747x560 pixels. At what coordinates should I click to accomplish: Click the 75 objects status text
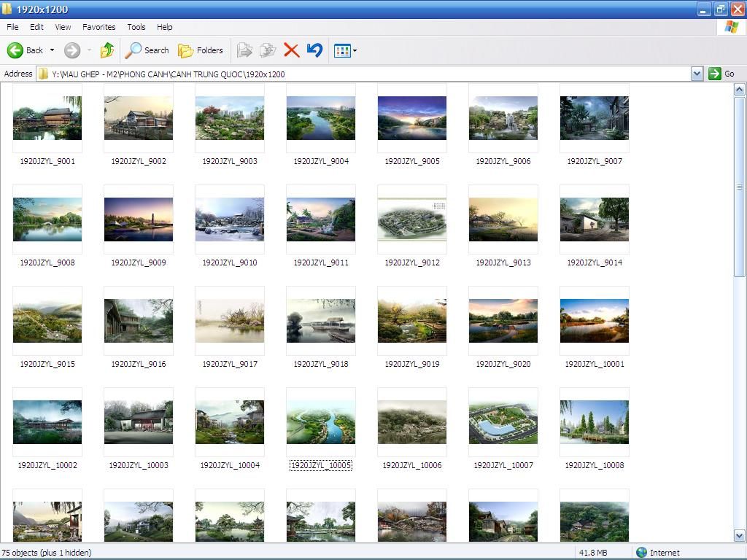[47, 553]
